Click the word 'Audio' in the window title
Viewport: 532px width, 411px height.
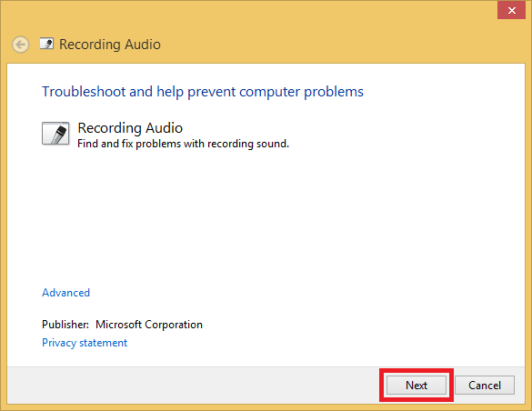[143, 45]
